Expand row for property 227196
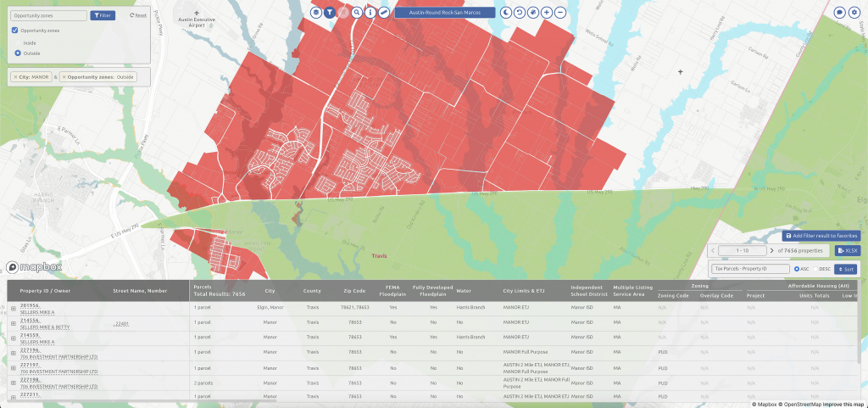This screenshot has width=868, height=408. pos(14,353)
